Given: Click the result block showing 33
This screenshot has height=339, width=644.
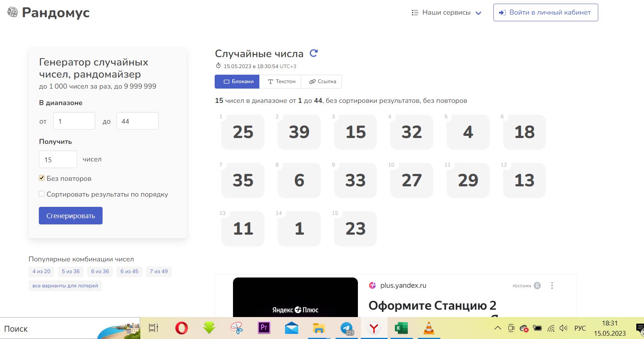Looking at the screenshot, I should click(355, 180).
